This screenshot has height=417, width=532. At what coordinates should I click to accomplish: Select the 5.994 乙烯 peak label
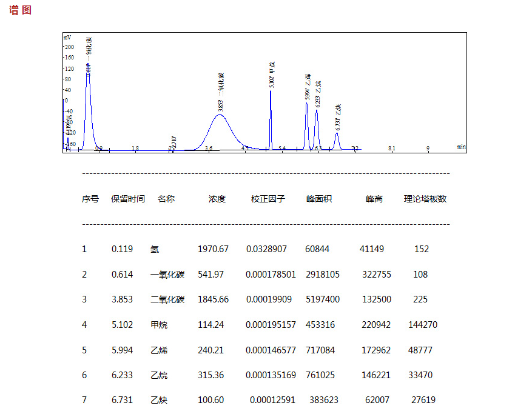click(x=308, y=87)
